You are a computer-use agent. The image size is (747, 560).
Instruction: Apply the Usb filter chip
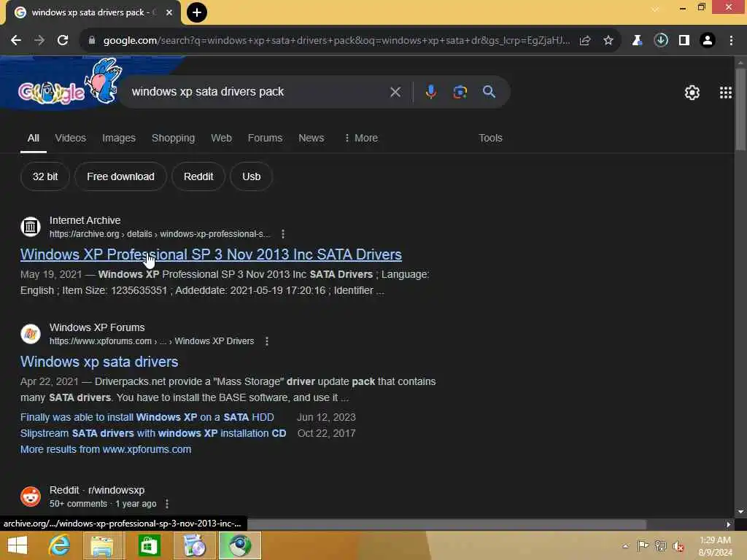(x=251, y=176)
